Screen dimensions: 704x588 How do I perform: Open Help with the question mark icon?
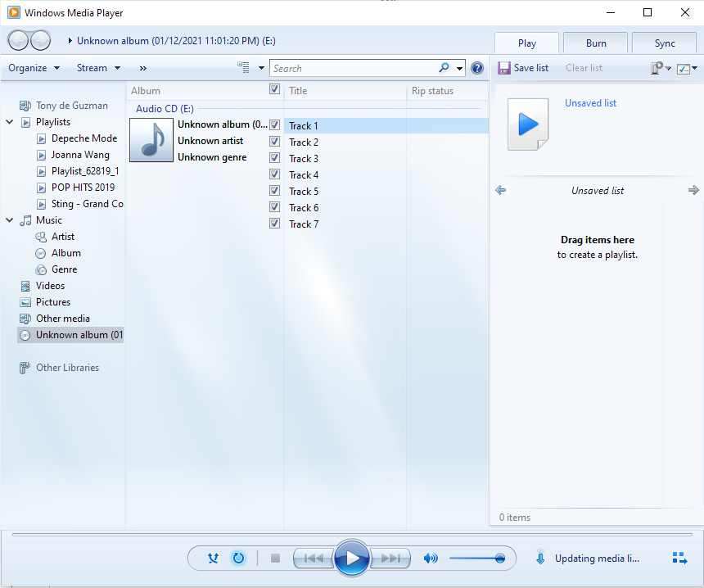(477, 68)
